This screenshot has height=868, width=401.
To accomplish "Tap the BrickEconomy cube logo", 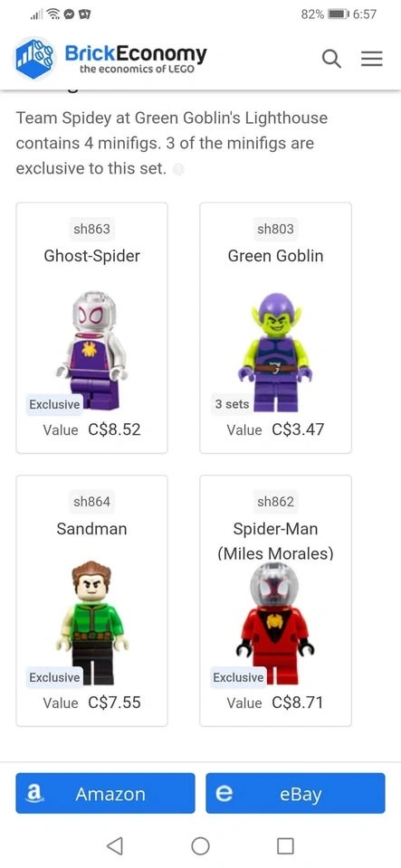I will [34, 58].
